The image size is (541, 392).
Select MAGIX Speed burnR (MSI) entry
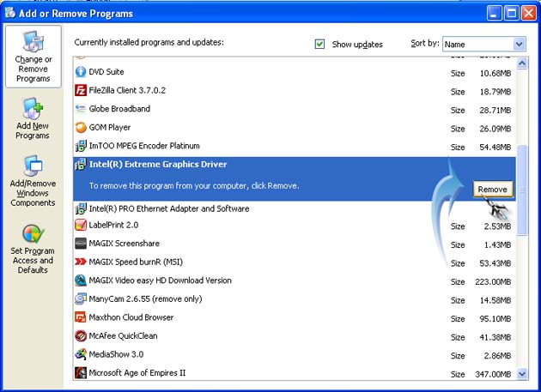point(295,262)
